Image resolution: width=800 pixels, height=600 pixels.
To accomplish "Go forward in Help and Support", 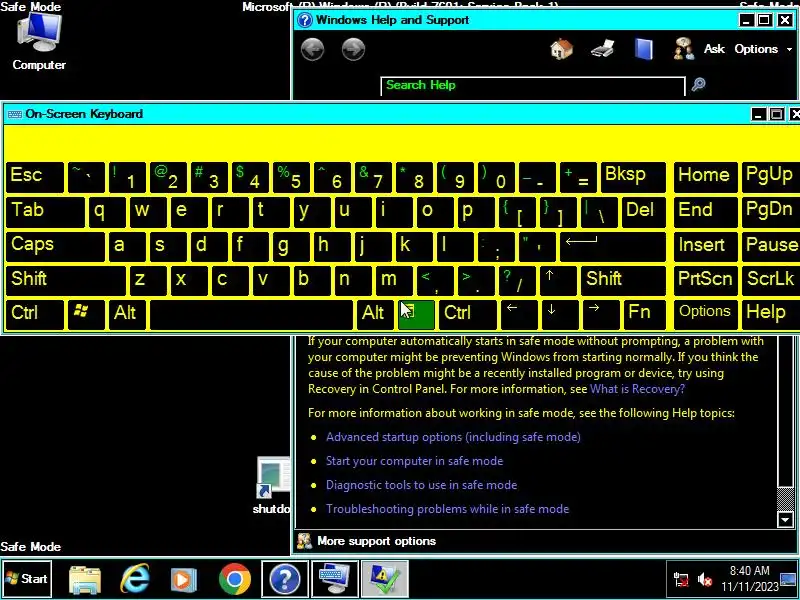I will click(353, 50).
